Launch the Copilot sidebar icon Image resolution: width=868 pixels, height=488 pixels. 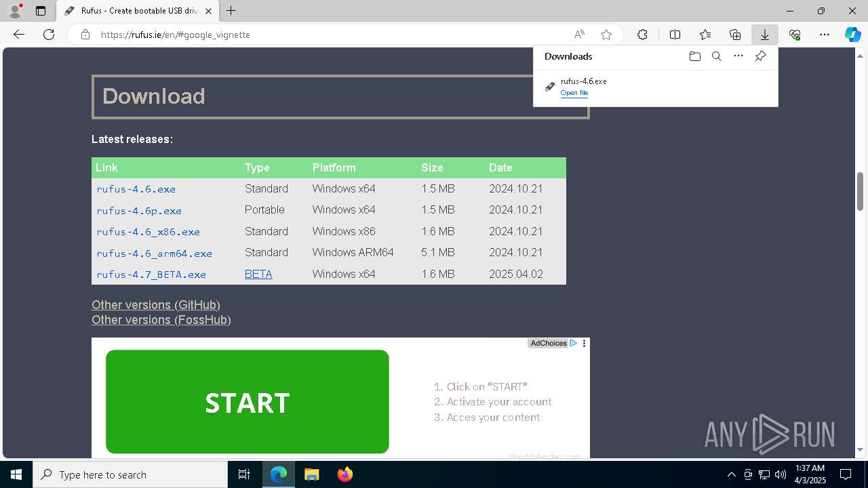point(852,35)
